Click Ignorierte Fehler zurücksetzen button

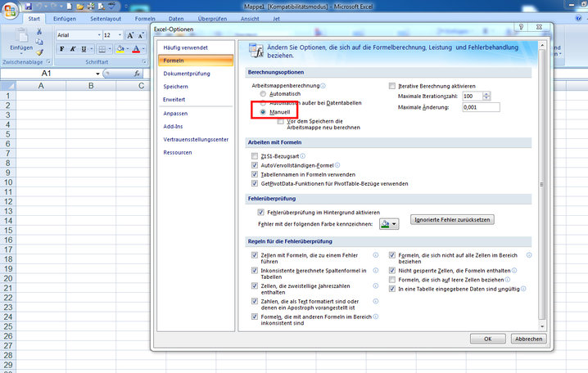coord(452,220)
